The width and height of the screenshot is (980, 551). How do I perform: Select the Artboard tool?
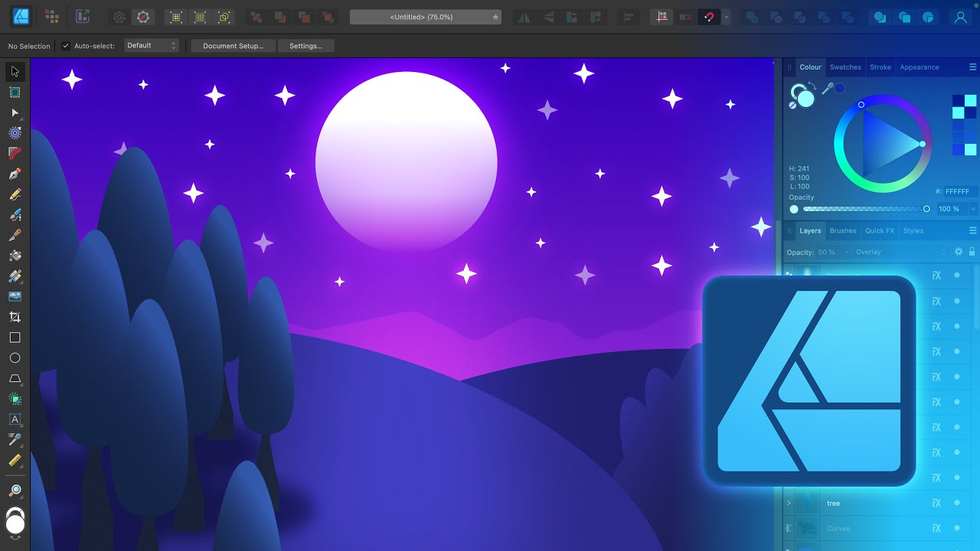(x=15, y=92)
